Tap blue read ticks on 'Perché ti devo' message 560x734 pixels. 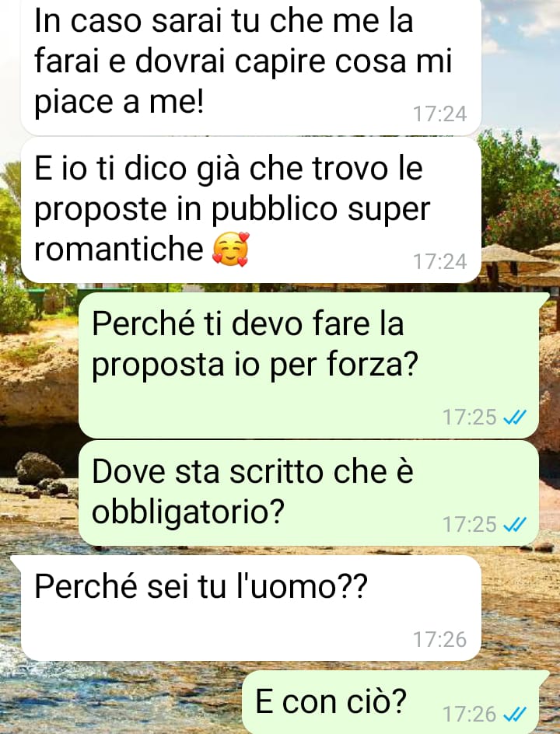[x=515, y=417]
